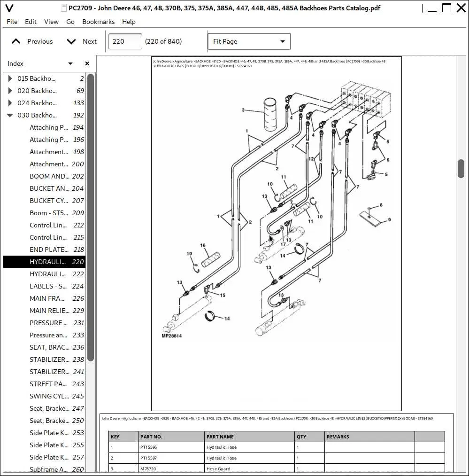Open the Go menu

click(x=70, y=22)
